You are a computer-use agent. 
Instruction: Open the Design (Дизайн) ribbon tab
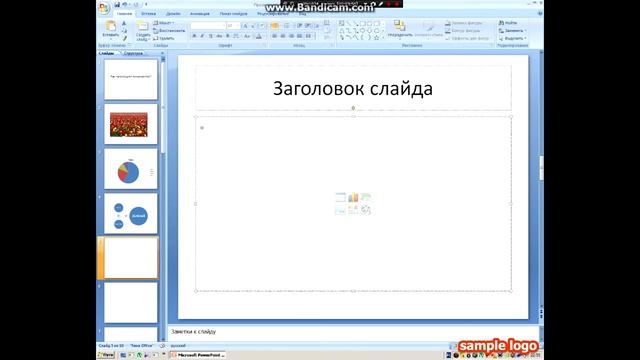coord(173,14)
